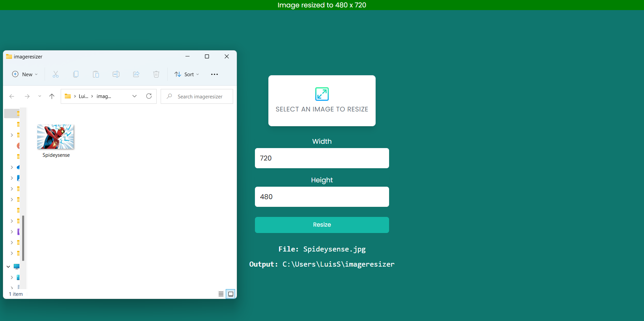Select the Spideysense image thumbnail

56,137
